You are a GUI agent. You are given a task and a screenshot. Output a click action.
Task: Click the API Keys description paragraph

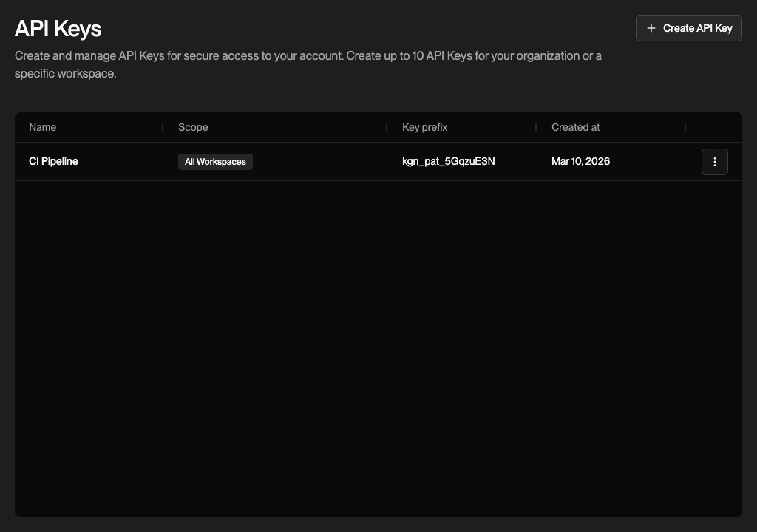click(x=308, y=64)
